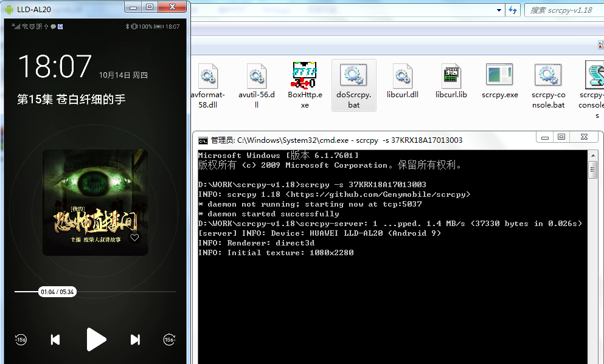This screenshot has width=604, height=364.
Task: Click the cmd.exe title bar icon
Action: tap(203, 140)
